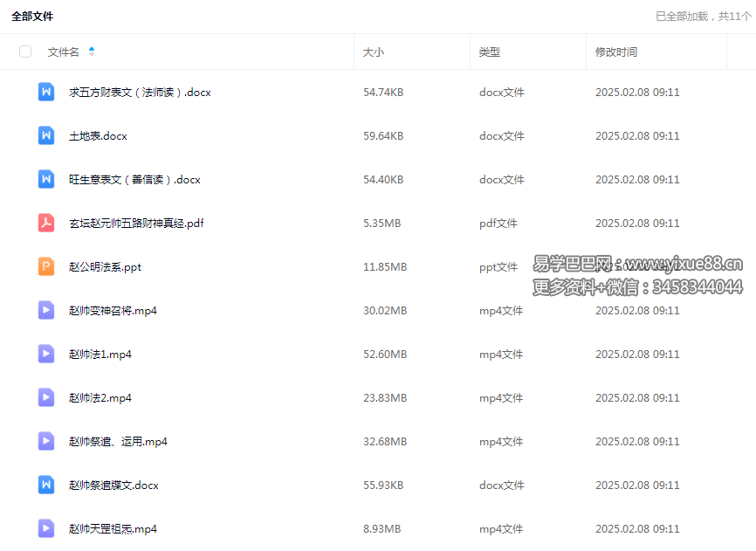The height and width of the screenshot is (551, 756).
Task: Click the video icon for 赵帅天罡祖炁.mp4
Action: click(46, 528)
